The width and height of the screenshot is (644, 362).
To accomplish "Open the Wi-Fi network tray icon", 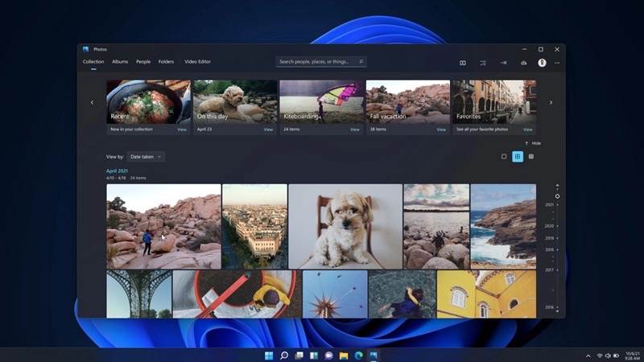I will tap(600, 356).
